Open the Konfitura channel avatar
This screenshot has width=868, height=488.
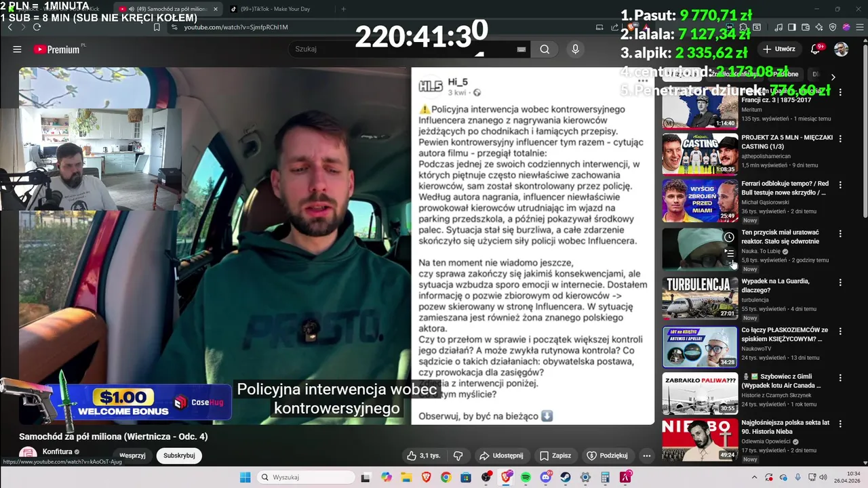tap(28, 455)
